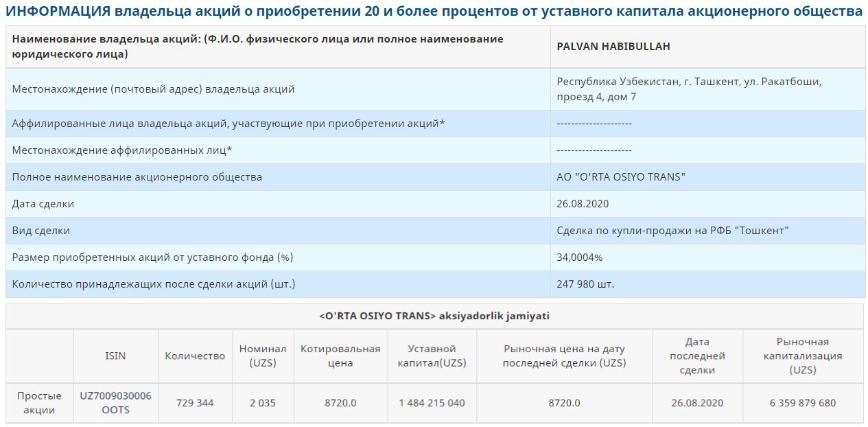Click the 34,0004% percentage value

coord(580,257)
